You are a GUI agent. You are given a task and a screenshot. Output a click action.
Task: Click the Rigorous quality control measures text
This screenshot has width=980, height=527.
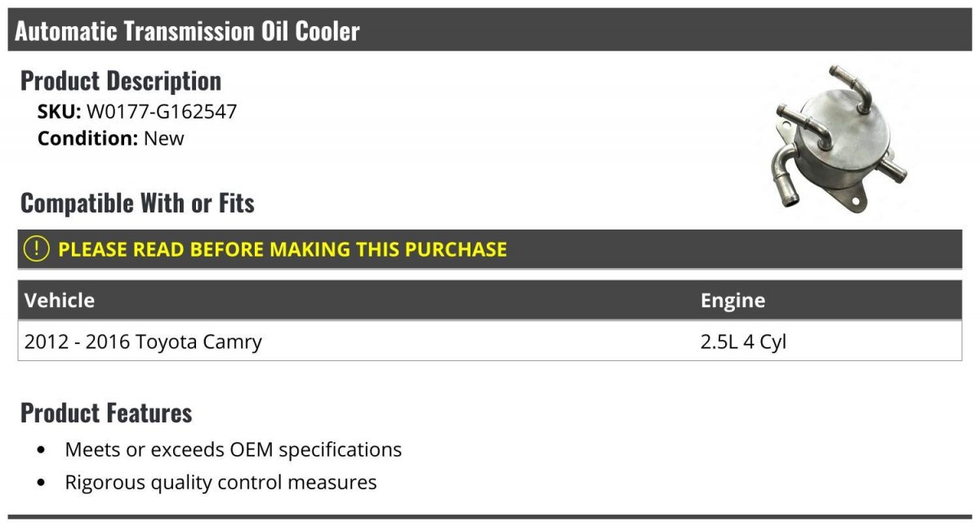click(x=220, y=482)
